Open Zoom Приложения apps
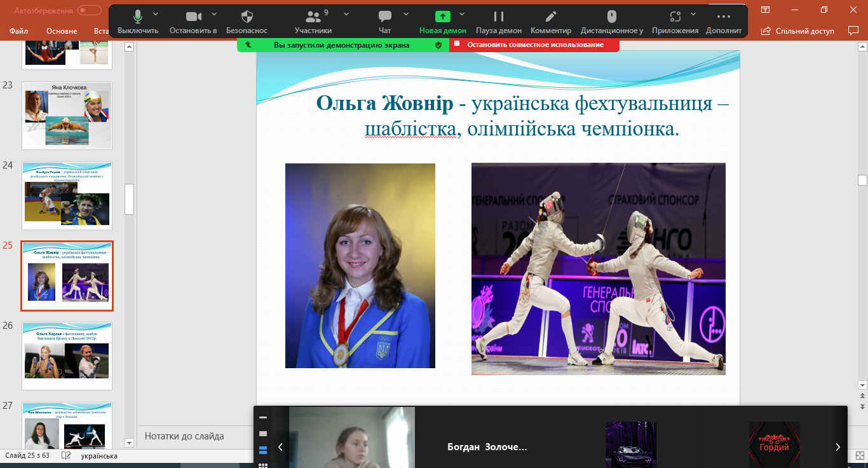 [x=675, y=22]
